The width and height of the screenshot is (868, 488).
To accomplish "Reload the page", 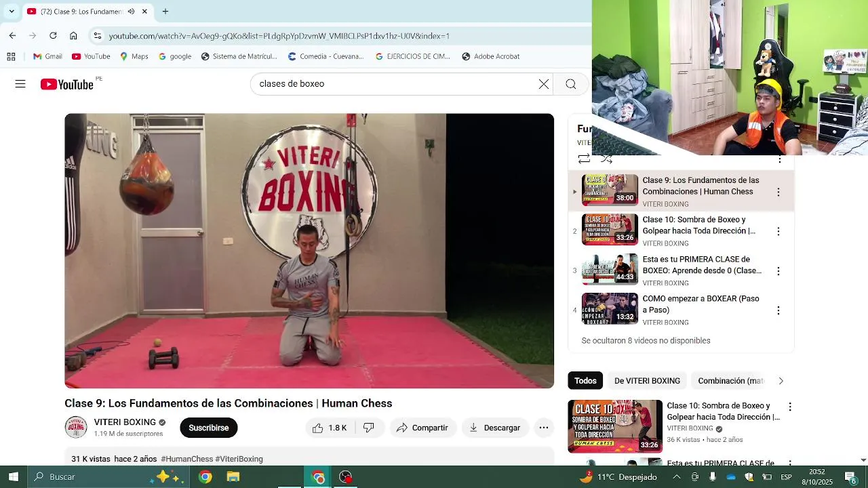I will click(x=53, y=35).
